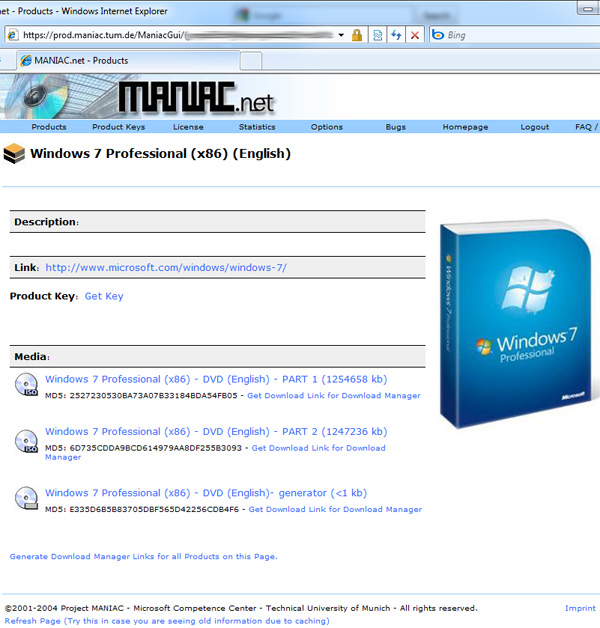Click the Refresh Page link at bottom

click(167, 621)
